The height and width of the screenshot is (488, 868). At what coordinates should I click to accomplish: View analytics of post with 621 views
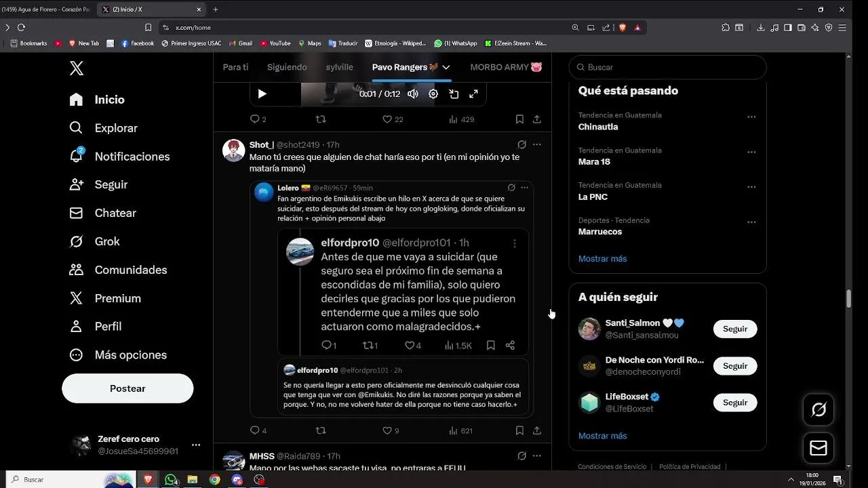pyautogui.click(x=460, y=430)
